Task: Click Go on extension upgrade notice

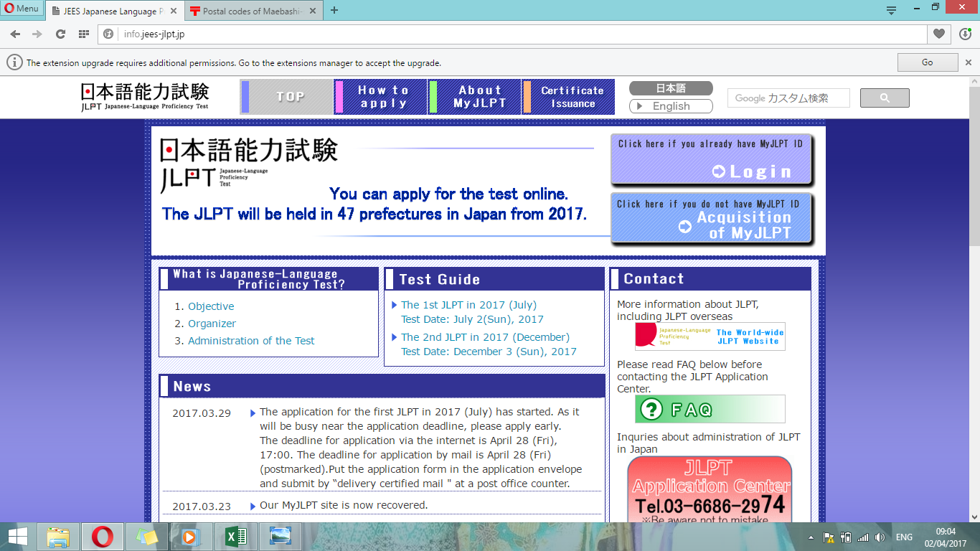Action: (x=928, y=62)
